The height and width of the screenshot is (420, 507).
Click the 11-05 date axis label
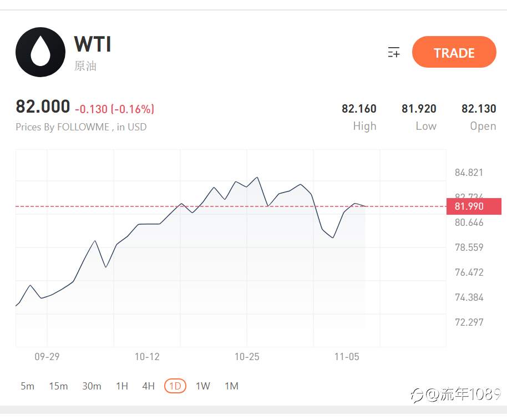[347, 357]
